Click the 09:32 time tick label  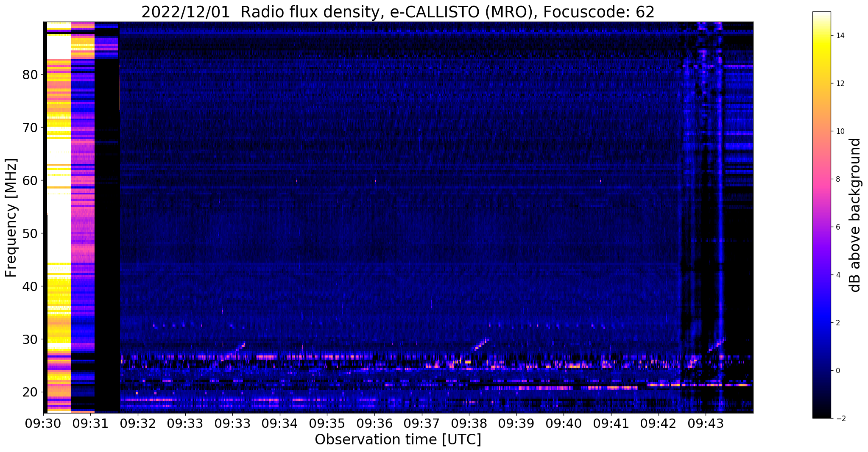click(138, 423)
